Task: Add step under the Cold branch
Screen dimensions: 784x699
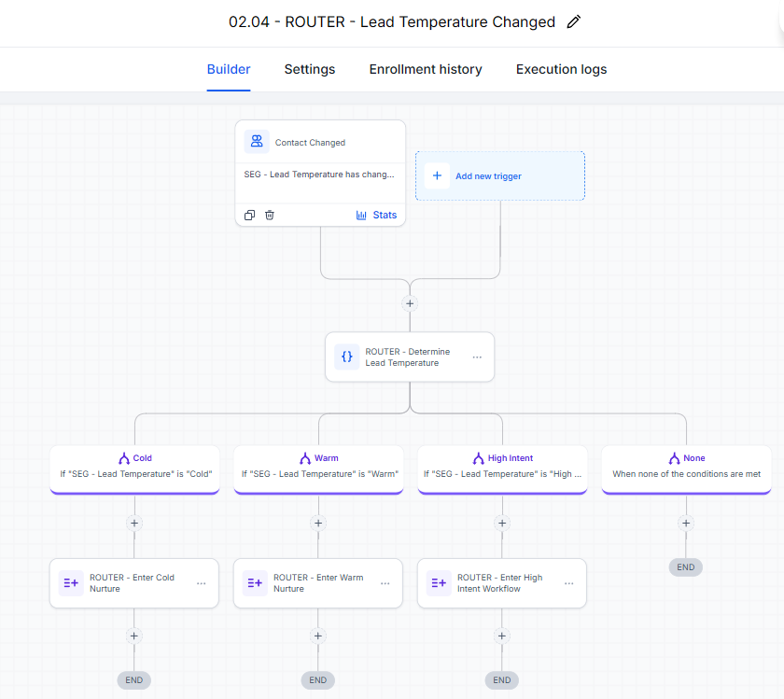Action: 134,523
